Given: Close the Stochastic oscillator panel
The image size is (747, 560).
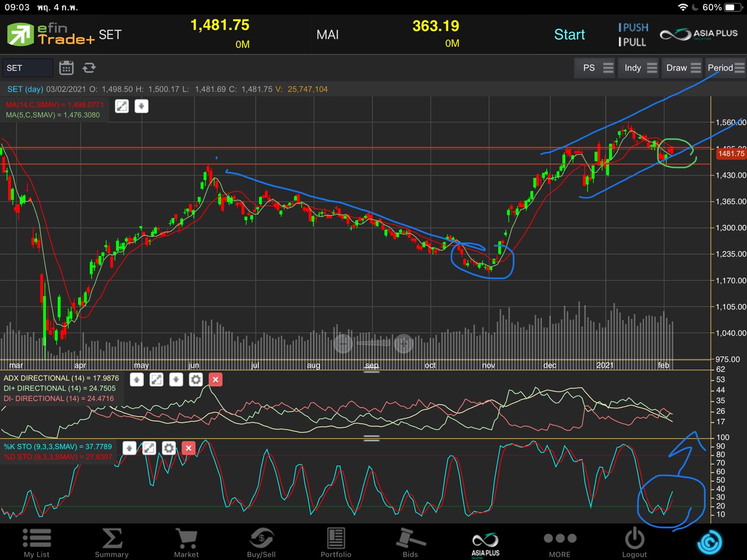Looking at the screenshot, I should click(188, 448).
